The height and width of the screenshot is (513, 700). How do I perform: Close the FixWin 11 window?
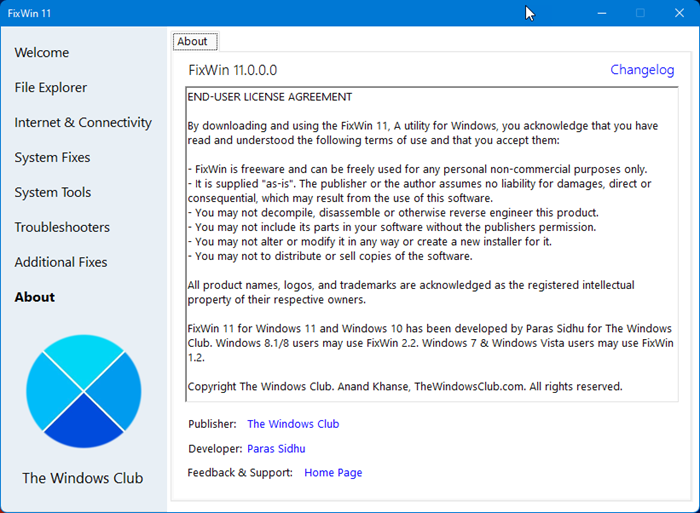click(x=678, y=13)
